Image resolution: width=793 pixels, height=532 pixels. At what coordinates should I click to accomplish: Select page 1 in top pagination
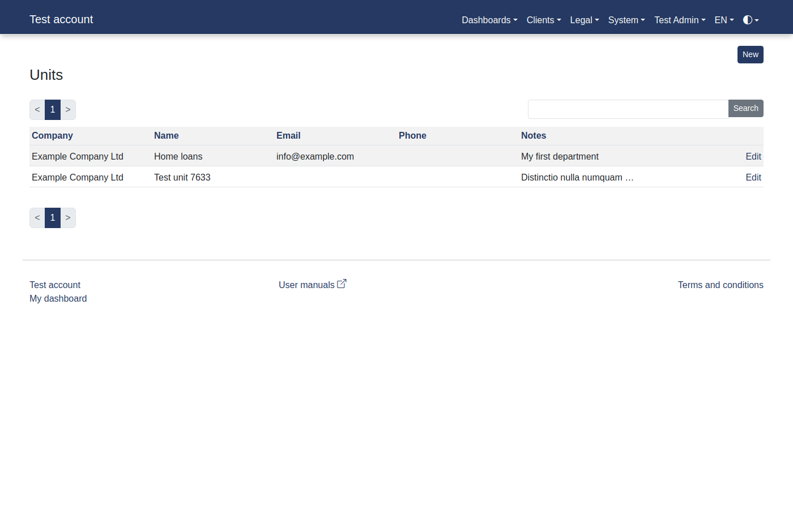(52, 109)
